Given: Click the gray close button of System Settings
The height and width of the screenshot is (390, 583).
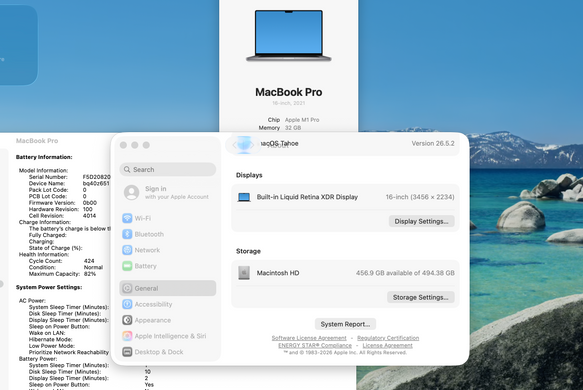Looking at the screenshot, I should (x=123, y=145).
